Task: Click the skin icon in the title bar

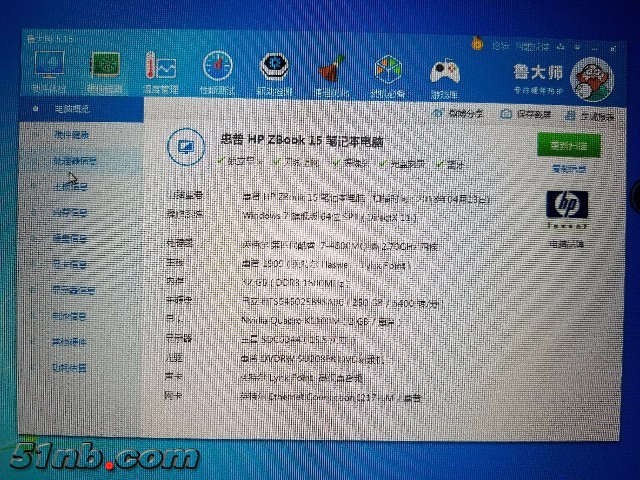Action: pos(562,47)
